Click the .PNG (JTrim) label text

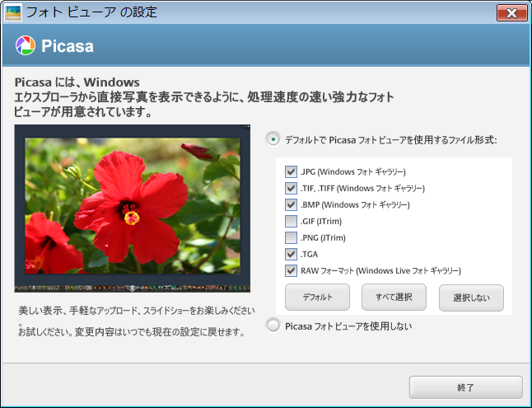(323, 238)
